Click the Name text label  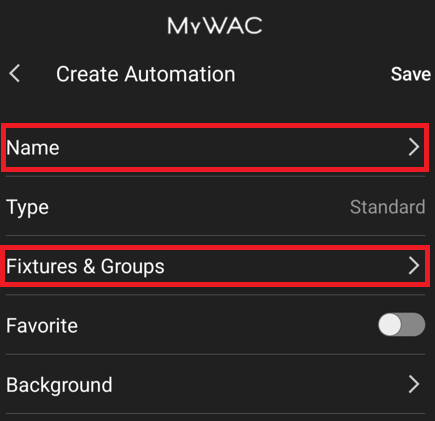pyautogui.click(x=33, y=148)
